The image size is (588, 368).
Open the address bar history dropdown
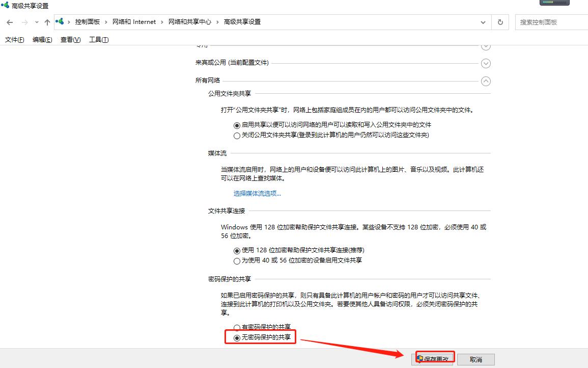point(483,22)
